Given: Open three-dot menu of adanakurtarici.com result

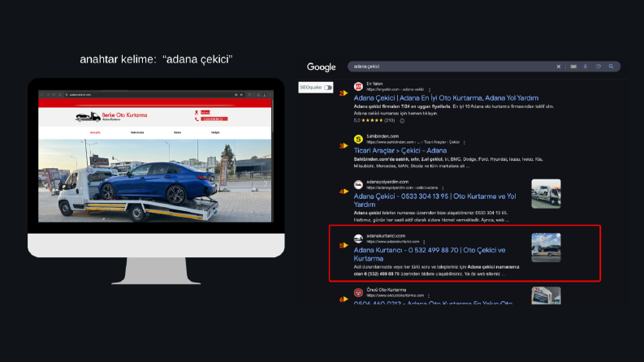Looking at the screenshot, I should tap(424, 242).
